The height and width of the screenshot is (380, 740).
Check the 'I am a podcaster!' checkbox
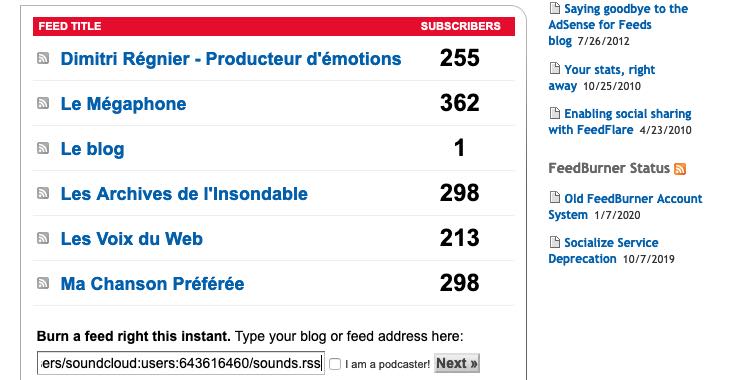335,364
